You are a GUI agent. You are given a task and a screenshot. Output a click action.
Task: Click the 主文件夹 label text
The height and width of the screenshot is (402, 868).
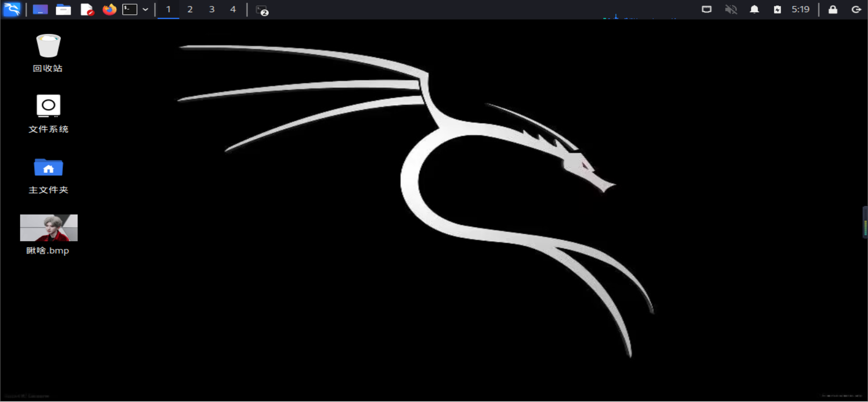tap(48, 190)
